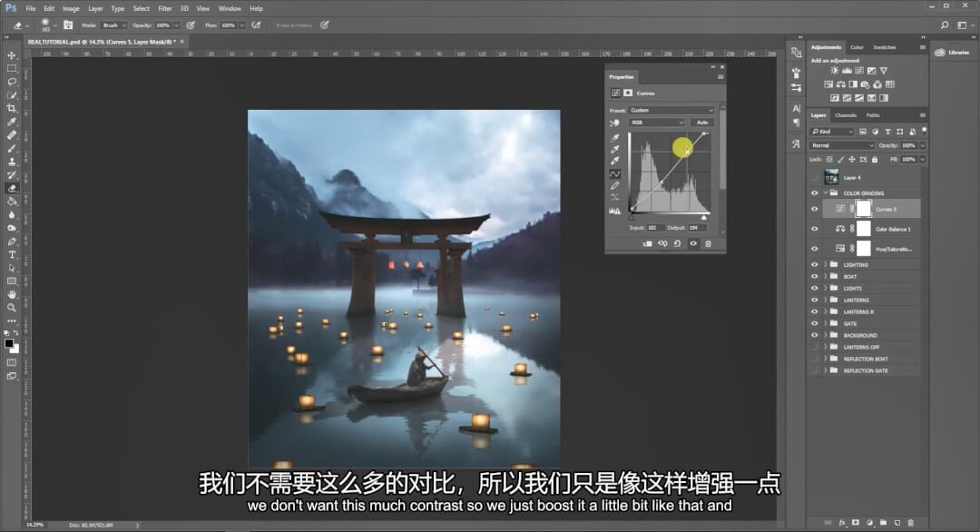Select the Zoom magnifier tool

coord(12,308)
